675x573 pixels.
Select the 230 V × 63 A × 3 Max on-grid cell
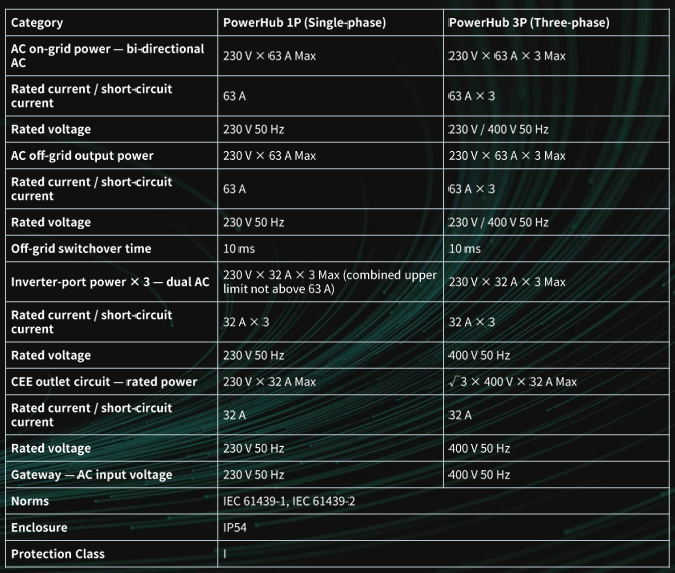click(556, 56)
